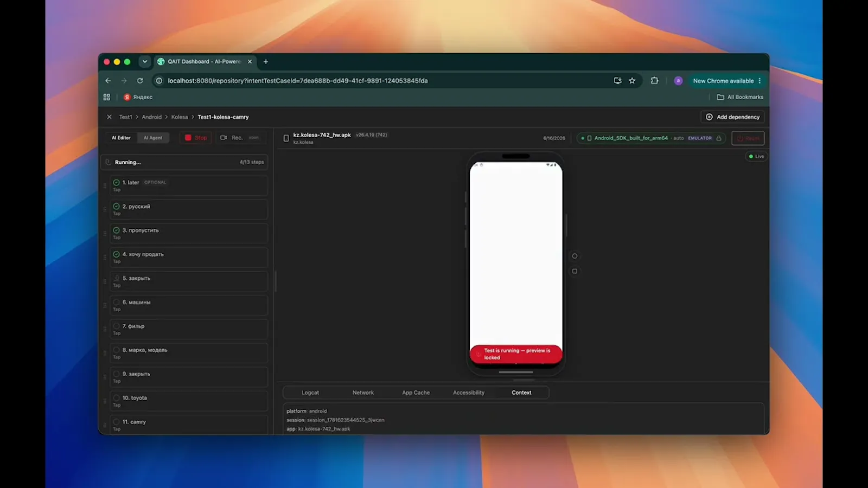The image size is (868, 488).
Task: Open the All Bookmarks folder
Action: [740, 97]
